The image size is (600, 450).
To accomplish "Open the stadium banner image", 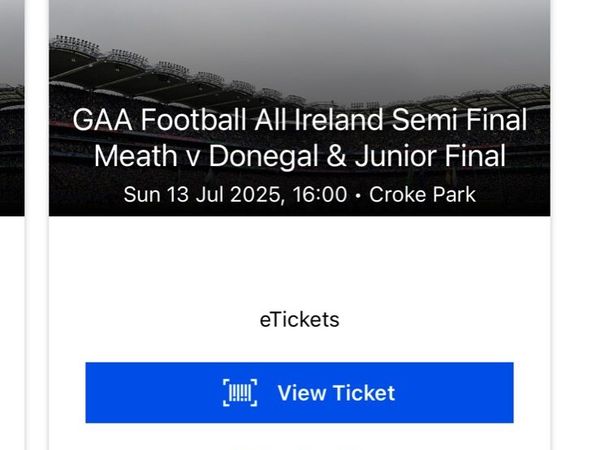I will click(300, 108).
